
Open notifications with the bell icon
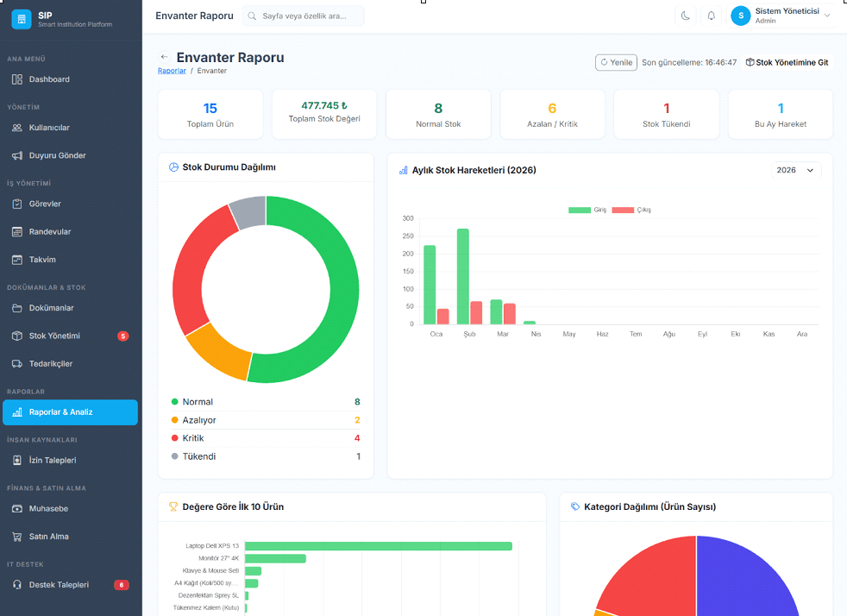coord(712,16)
